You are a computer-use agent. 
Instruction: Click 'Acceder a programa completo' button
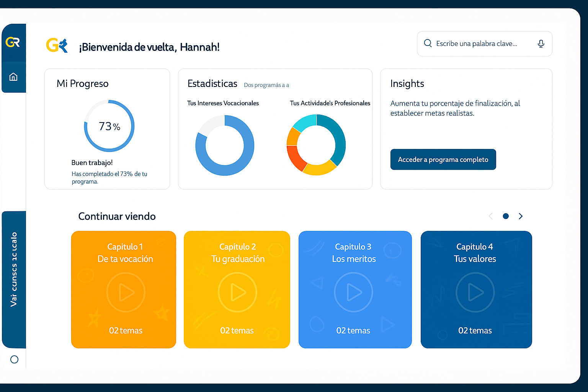[x=443, y=159]
